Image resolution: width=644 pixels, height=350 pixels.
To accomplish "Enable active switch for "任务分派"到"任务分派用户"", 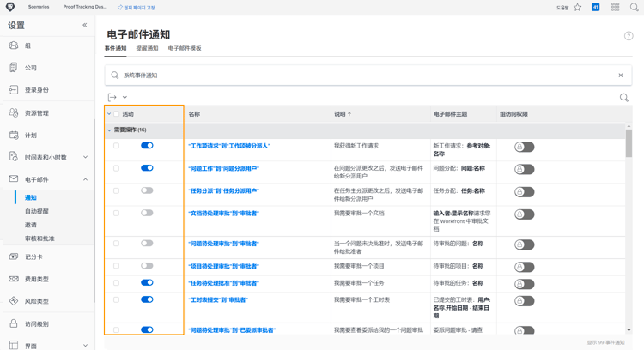I will pos(147,190).
